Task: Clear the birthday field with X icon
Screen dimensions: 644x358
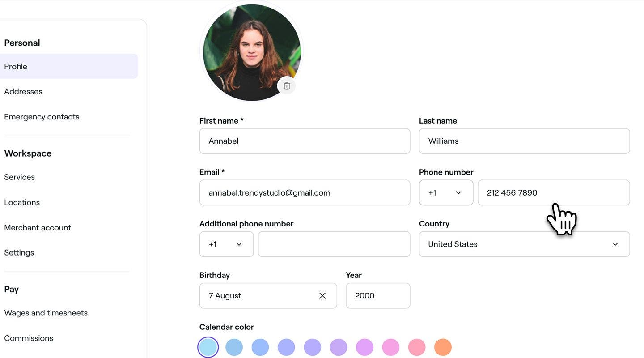Action: (322, 296)
